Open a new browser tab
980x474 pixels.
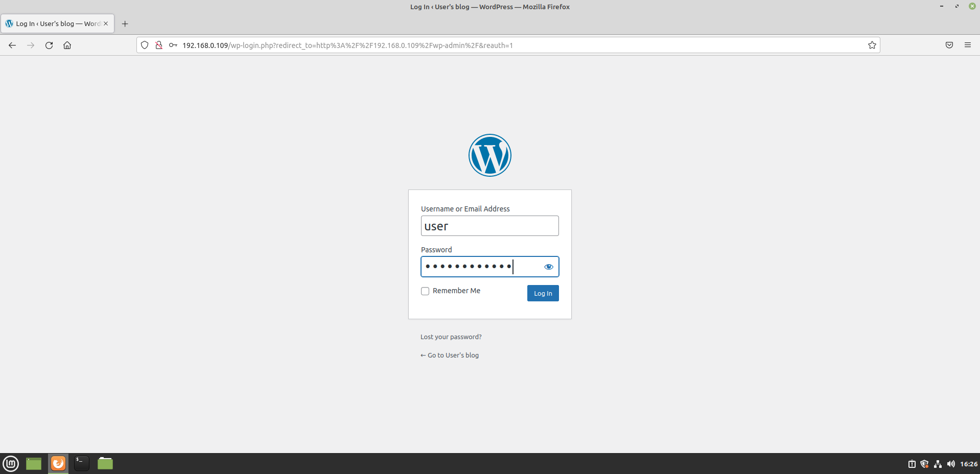(x=125, y=23)
